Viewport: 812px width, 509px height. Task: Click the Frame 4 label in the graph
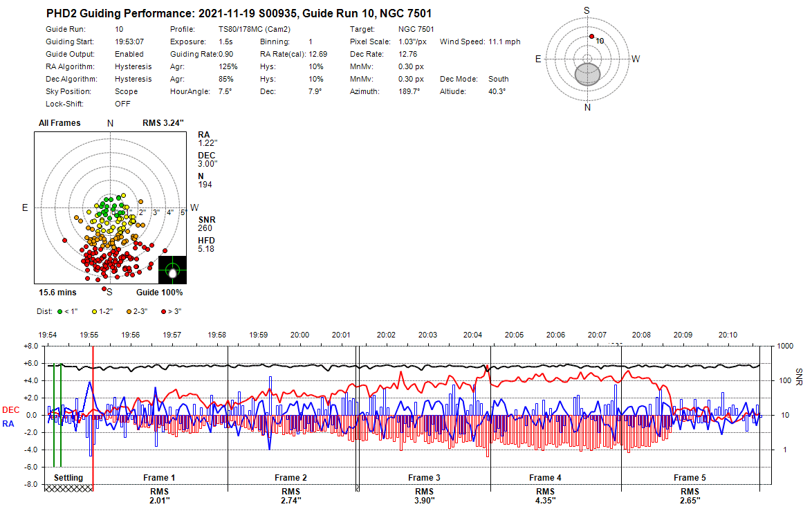pos(545,477)
